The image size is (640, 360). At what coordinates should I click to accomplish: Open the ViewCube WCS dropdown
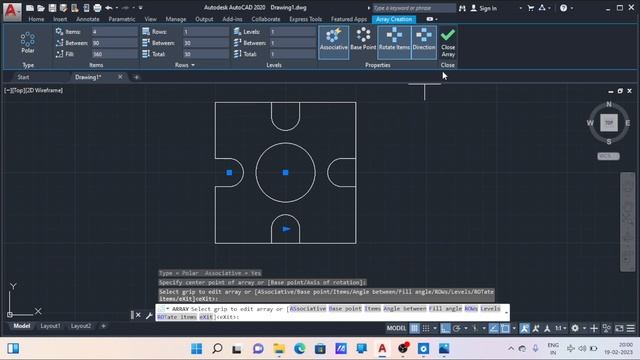coord(608,156)
